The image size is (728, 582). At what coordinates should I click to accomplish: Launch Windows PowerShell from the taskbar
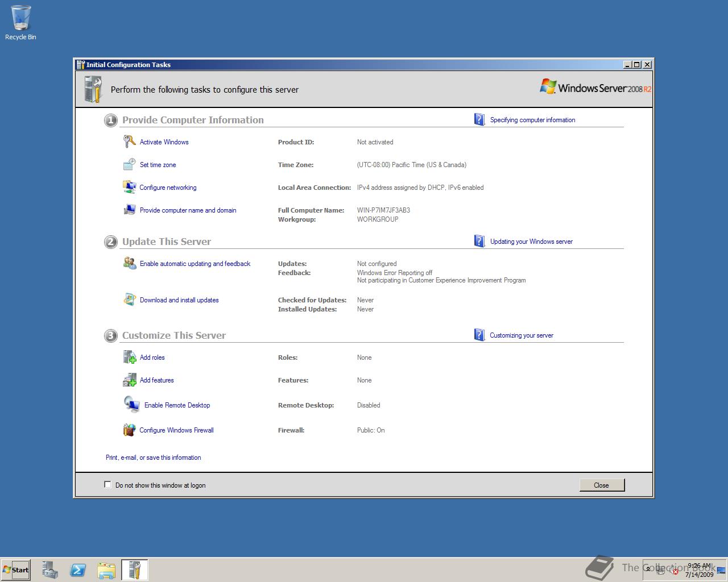tap(78, 570)
